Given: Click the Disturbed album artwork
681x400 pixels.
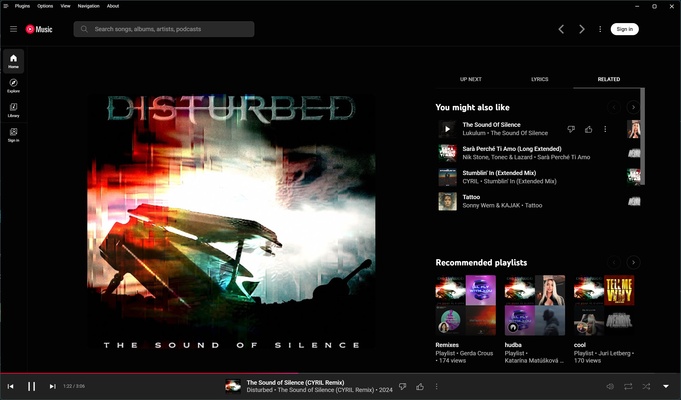Looking at the screenshot, I should click(x=231, y=221).
